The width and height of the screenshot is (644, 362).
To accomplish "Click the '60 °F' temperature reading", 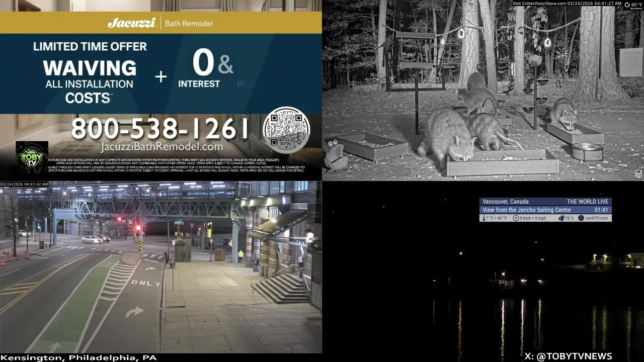I will tap(637, 5).
